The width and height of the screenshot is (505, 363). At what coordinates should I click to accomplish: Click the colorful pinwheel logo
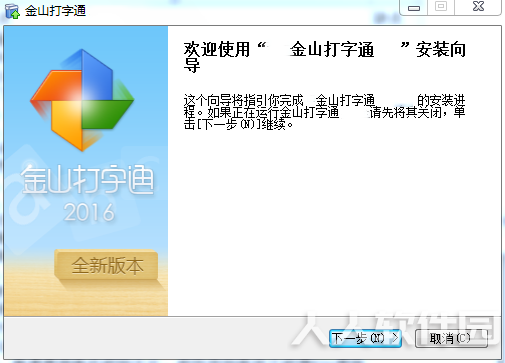(x=82, y=100)
